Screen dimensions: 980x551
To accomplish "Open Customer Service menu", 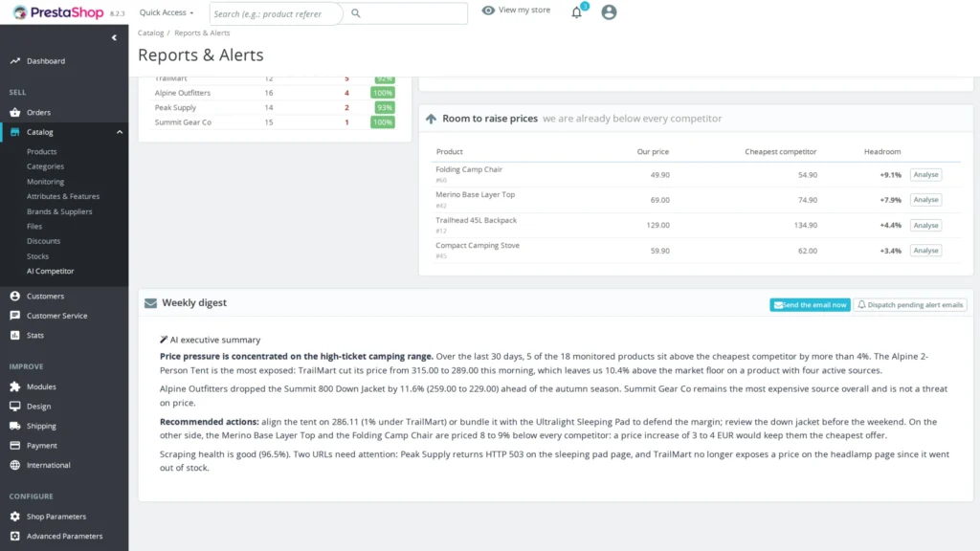I will pos(56,316).
